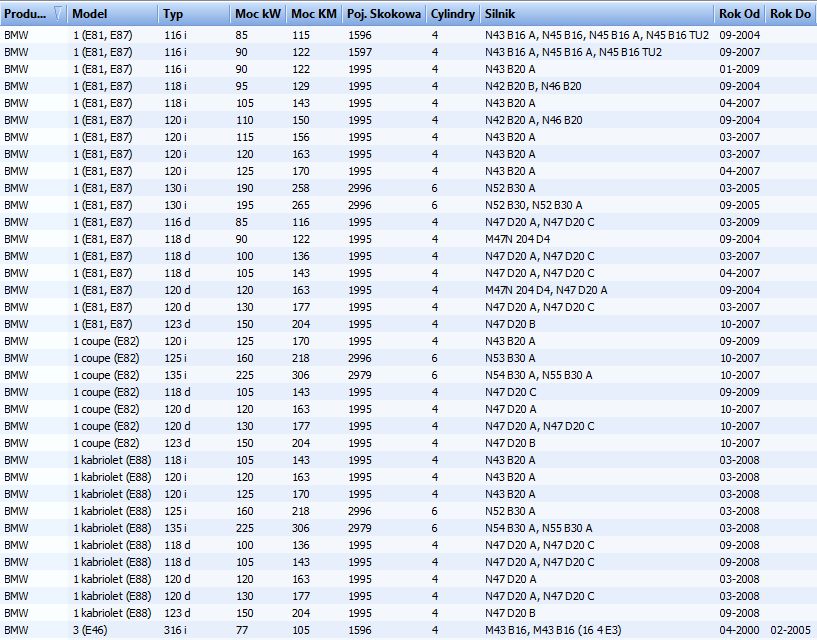Click the Rok Do column header

(790, 14)
